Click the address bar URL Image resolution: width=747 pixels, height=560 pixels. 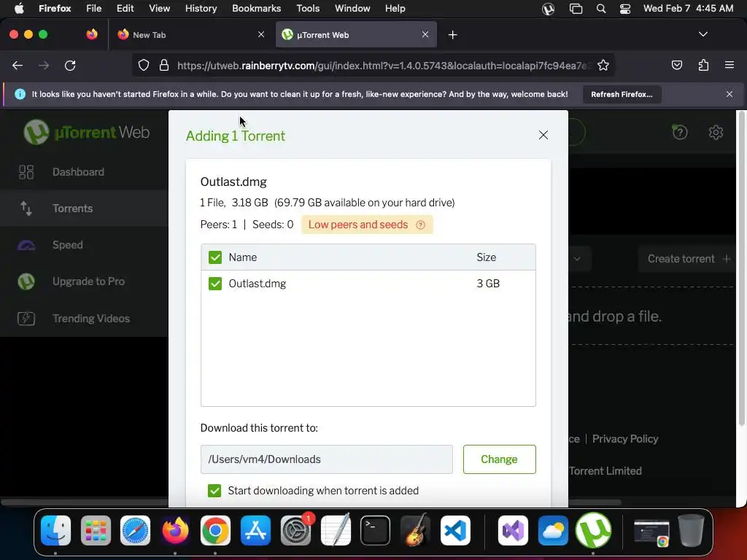pos(384,66)
